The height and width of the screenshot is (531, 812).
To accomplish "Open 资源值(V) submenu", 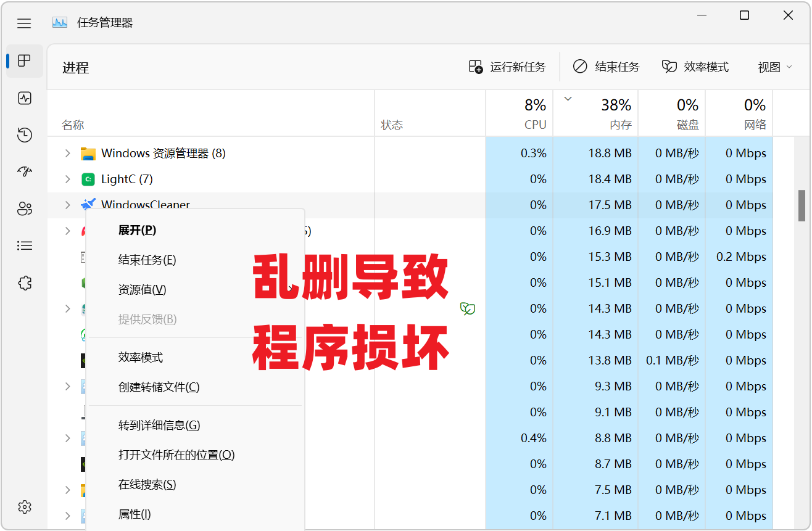I will click(x=195, y=289).
